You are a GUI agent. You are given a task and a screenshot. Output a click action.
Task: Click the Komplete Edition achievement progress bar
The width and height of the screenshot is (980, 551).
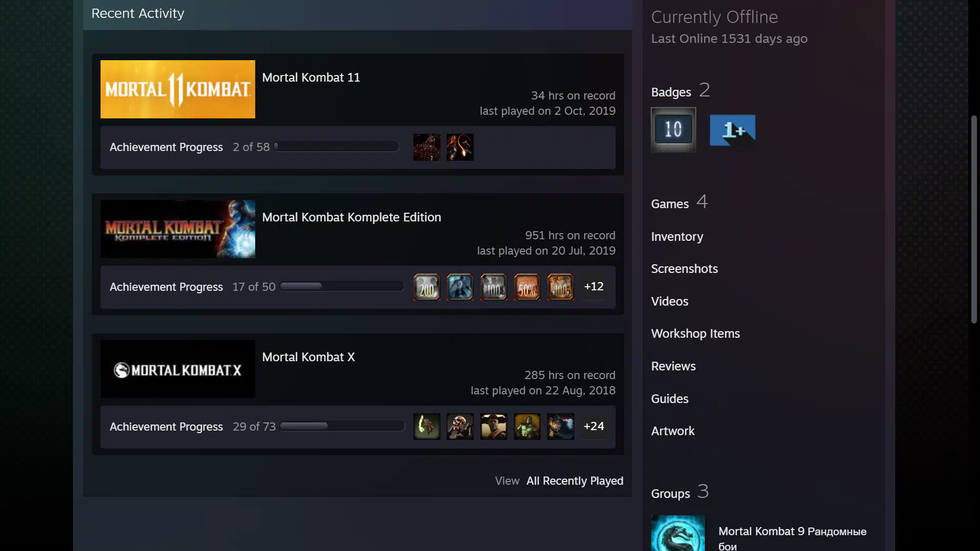(342, 287)
